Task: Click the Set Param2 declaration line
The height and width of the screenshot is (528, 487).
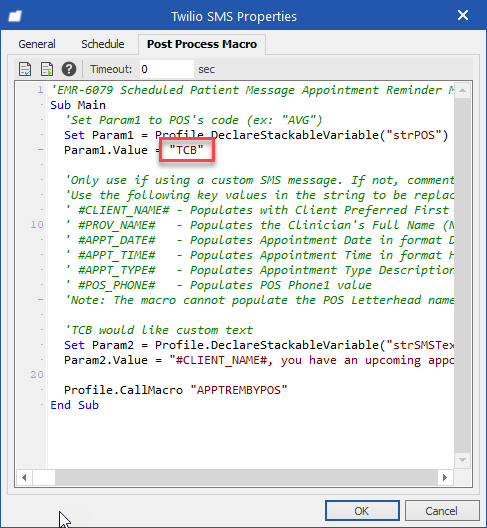Action: [259, 345]
